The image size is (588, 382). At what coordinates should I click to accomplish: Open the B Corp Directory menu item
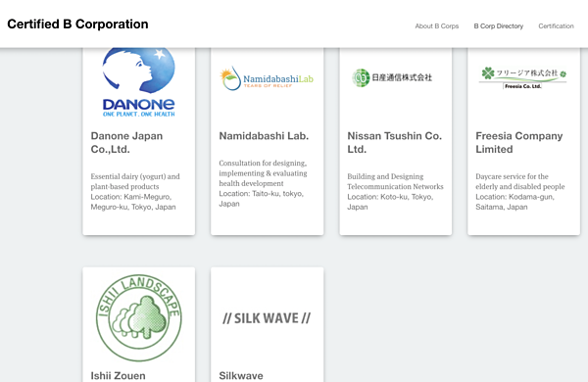[x=499, y=25]
